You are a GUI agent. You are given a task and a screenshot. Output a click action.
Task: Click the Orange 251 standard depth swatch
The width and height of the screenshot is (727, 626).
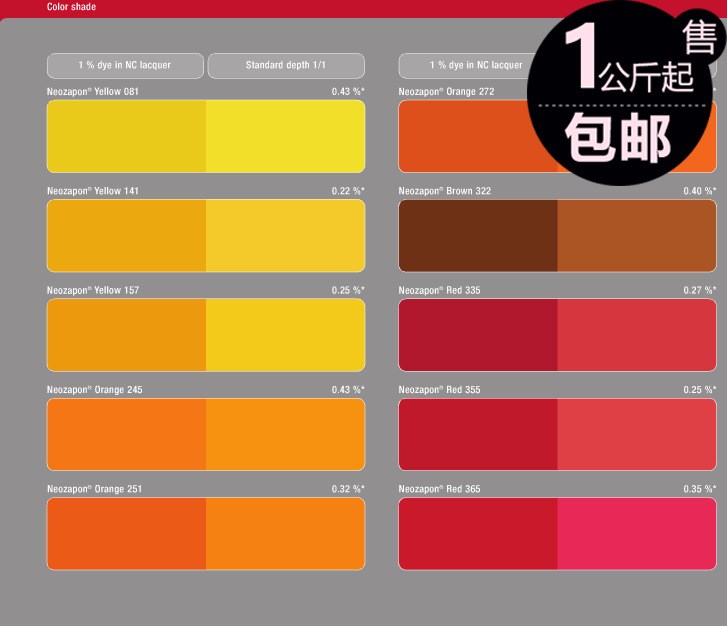[286, 534]
